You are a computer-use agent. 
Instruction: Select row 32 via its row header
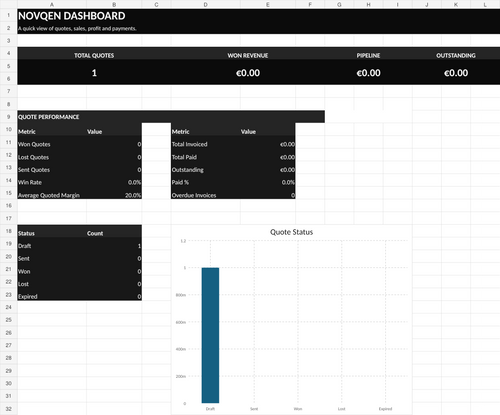9,409
